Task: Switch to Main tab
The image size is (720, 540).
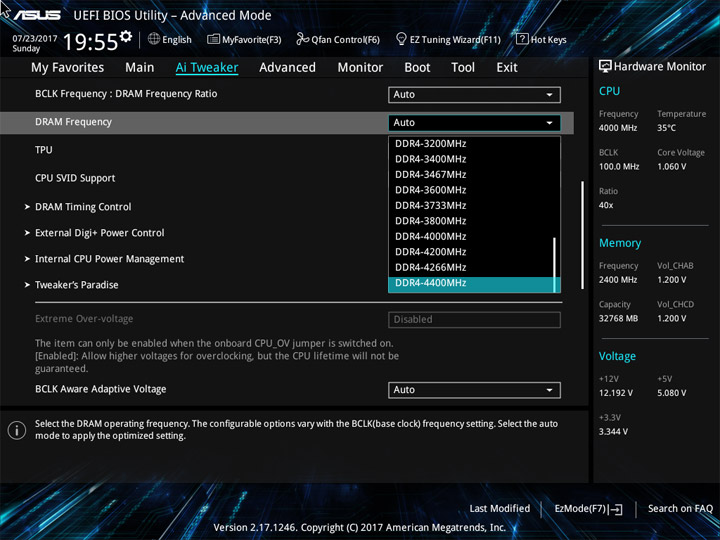Action: click(x=140, y=68)
